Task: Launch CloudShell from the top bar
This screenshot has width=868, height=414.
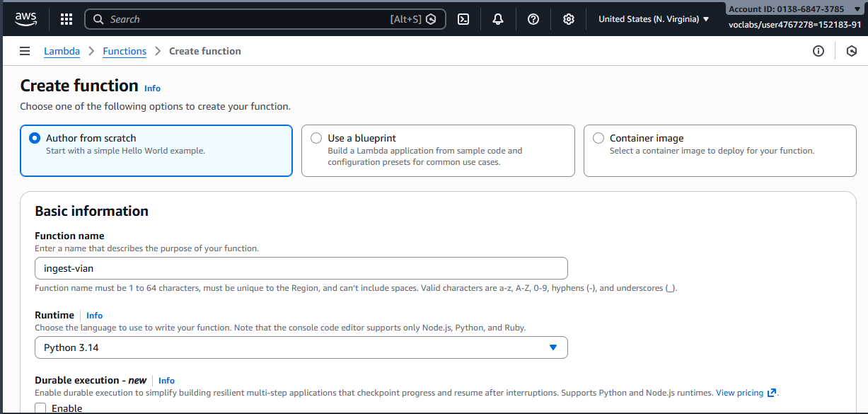Action: [x=463, y=19]
